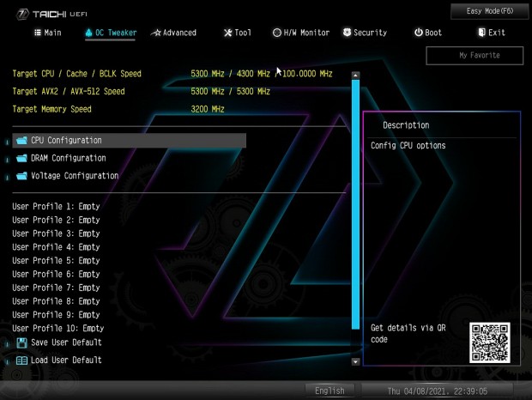Switch to the Boot tab

[x=428, y=33]
